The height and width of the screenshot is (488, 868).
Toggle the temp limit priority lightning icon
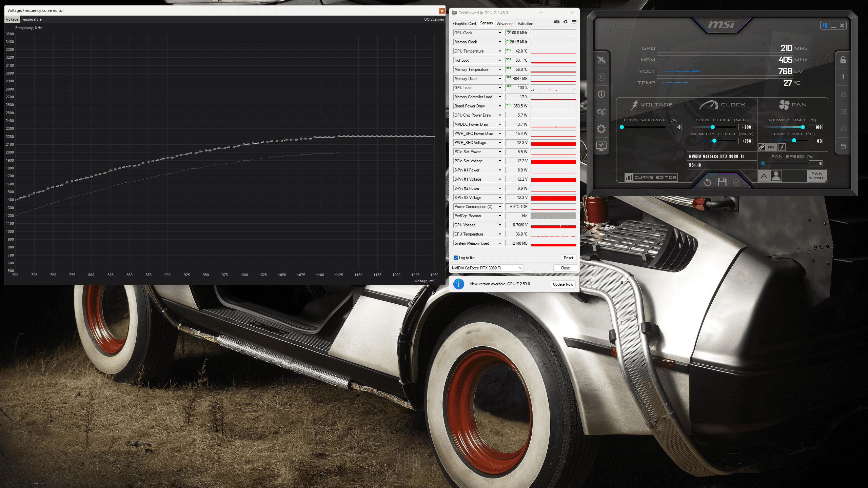pyautogui.click(x=782, y=147)
